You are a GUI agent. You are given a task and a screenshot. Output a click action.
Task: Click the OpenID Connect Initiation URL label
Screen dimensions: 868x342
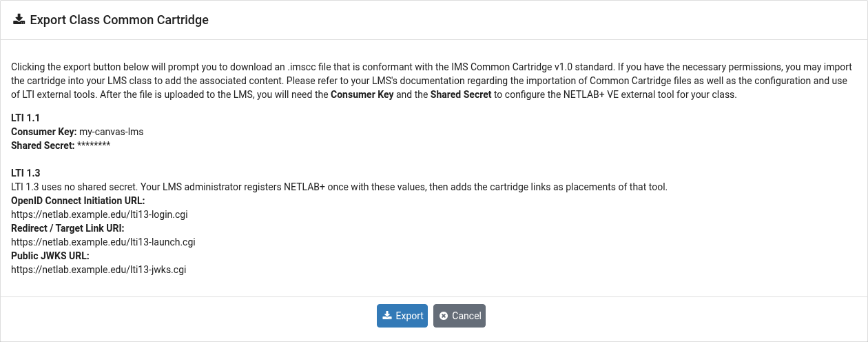click(x=78, y=201)
